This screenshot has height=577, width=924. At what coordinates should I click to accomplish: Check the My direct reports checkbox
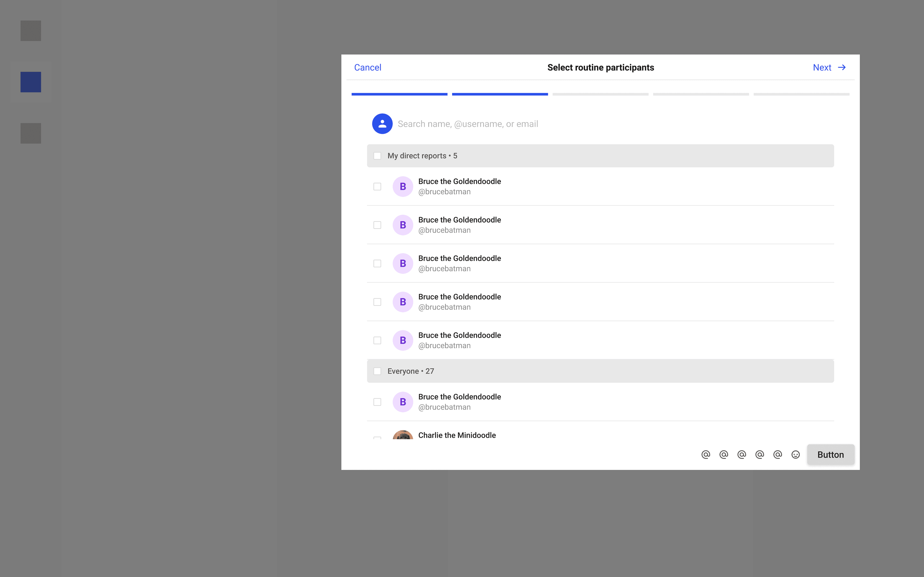(377, 156)
